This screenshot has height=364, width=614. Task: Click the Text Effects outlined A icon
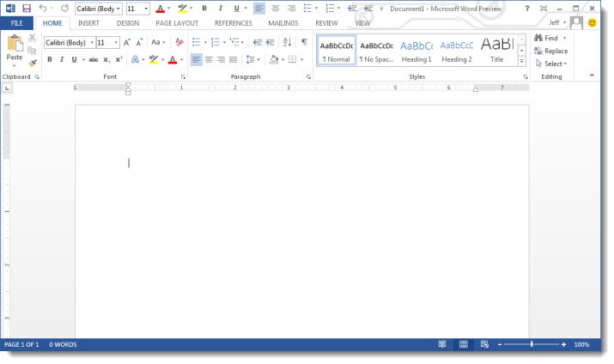tap(135, 59)
